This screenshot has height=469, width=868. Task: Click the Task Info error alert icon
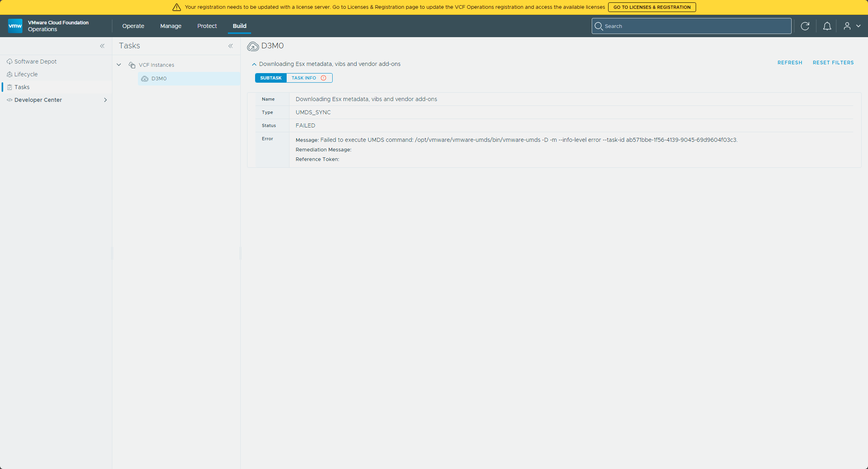(x=324, y=78)
